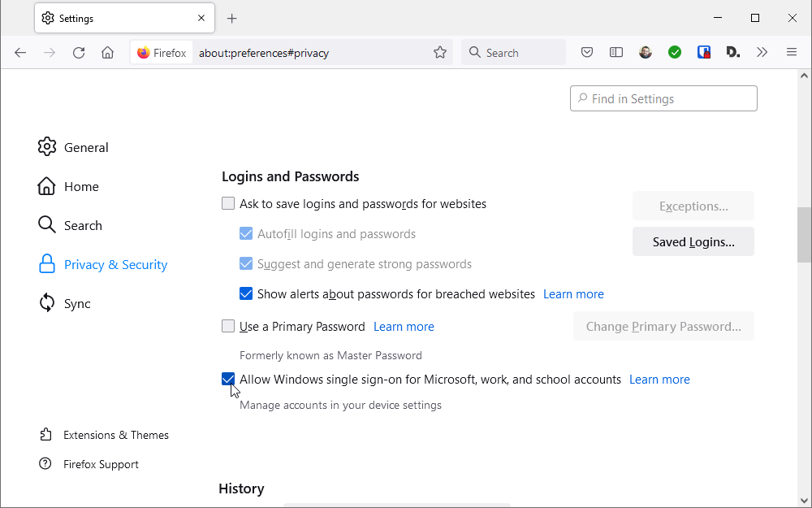
Task: Bookmark this page with star icon
Action: [x=440, y=52]
